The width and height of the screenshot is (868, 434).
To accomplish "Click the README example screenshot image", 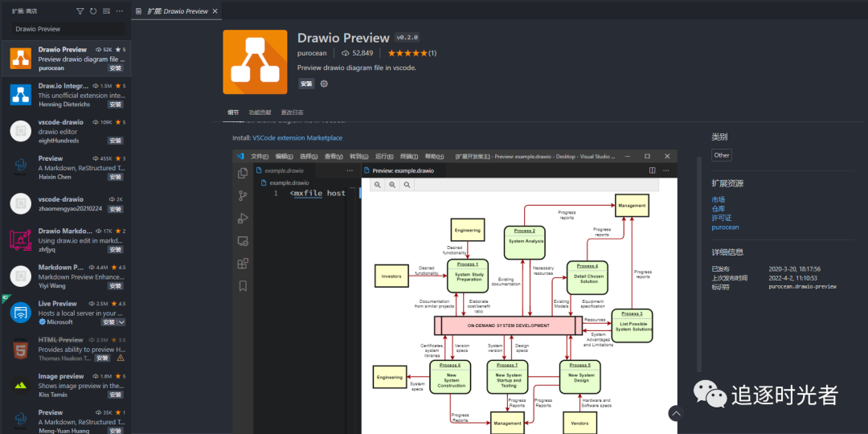I will click(454, 292).
